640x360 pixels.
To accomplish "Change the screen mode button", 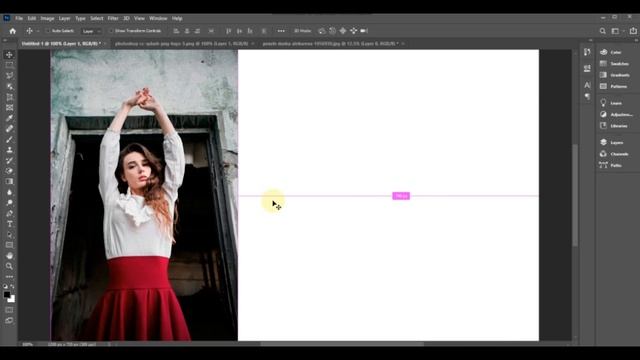I will pos(9,321).
